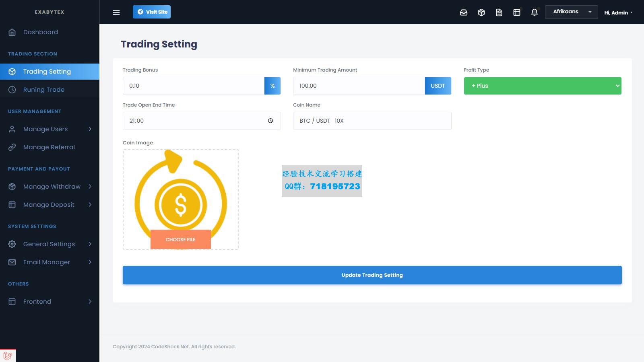The image size is (644, 362).
Task: Click the globe icon on Visit Site
Action: pos(140,12)
